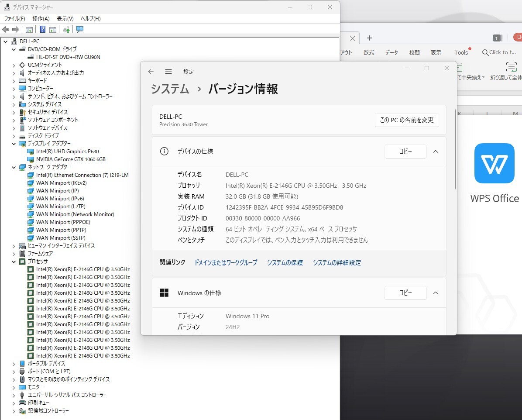Click the properties pane toolbar icon next to Help
The image size is (522, 420).
click(x=53, y=29)
